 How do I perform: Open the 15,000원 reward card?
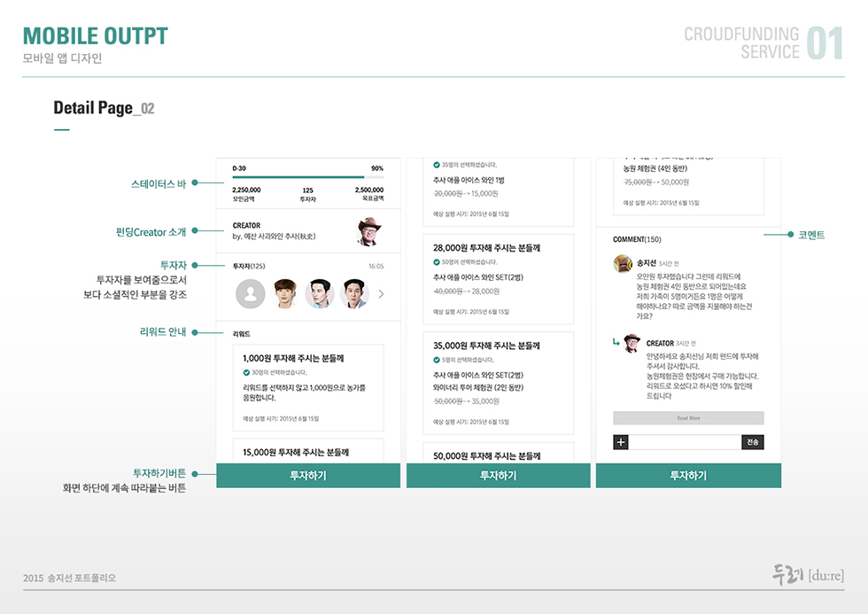click(307, 450)
